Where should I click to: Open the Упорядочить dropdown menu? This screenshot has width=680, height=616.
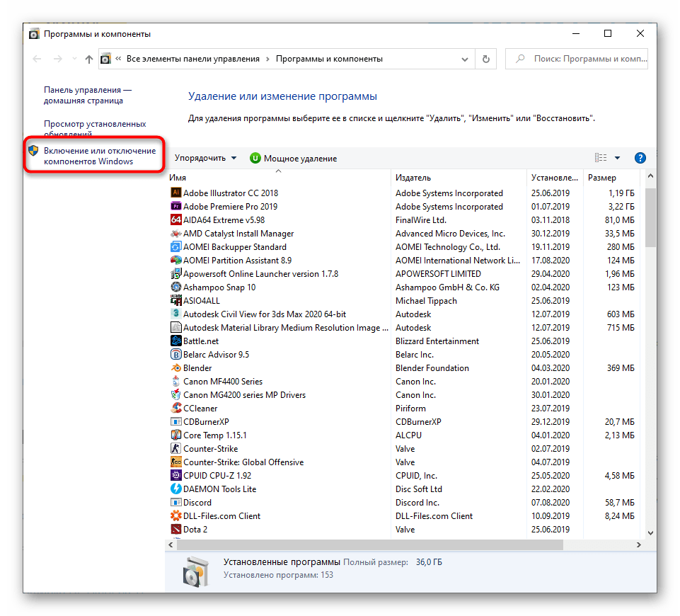point(205,158)
